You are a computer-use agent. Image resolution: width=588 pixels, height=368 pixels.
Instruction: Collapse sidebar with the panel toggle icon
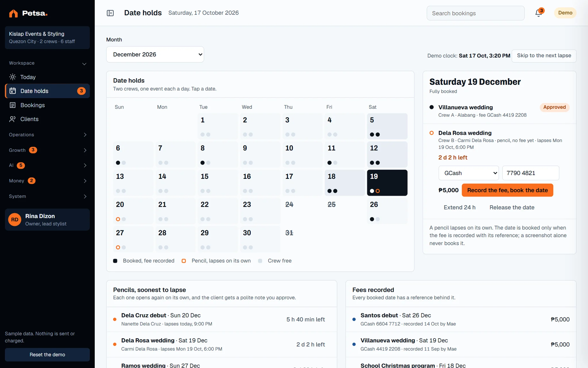pyautogui.click(x=110, y=13)
